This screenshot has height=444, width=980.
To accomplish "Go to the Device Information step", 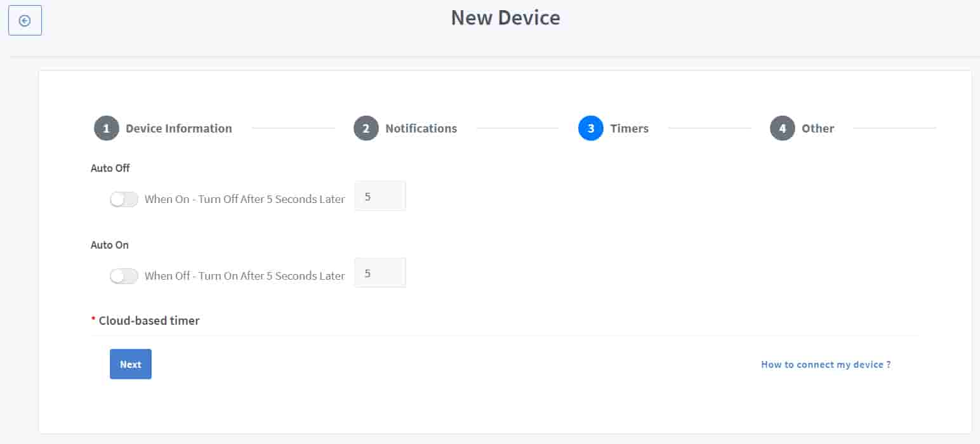I will click(x=178, y=128).
